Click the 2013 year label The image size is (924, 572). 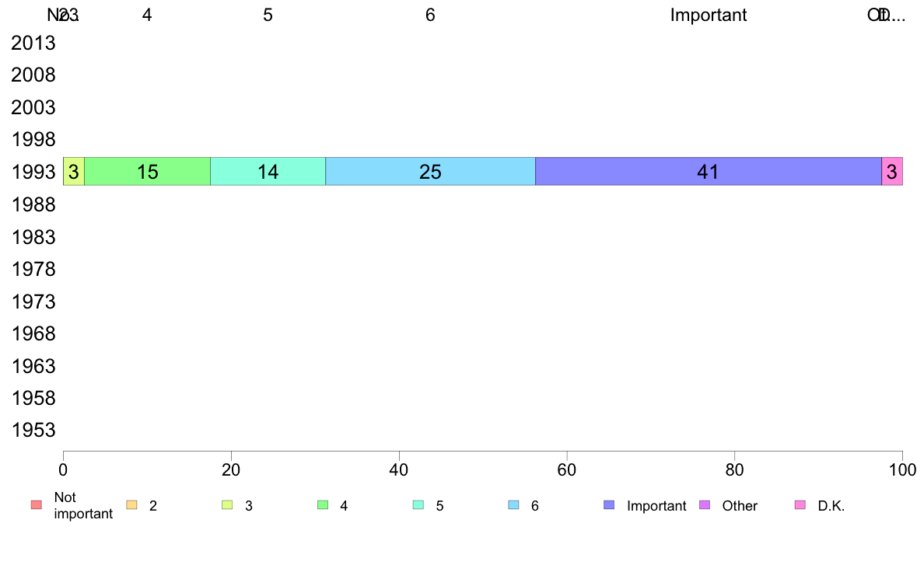tap(33, 43)
